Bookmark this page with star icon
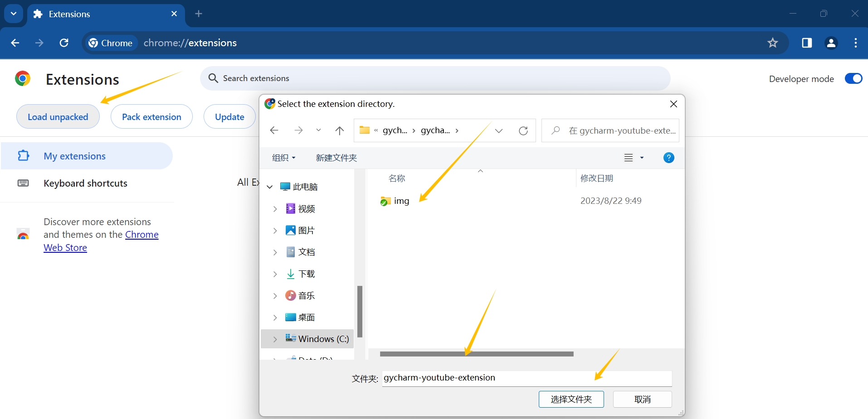Viewport: 868px width, 419px height. coord(773,43)
